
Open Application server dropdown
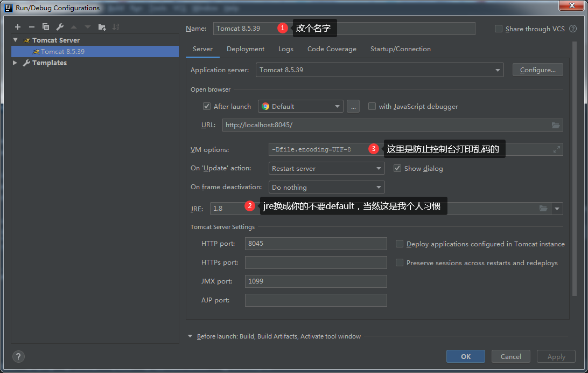coord(380,70)
